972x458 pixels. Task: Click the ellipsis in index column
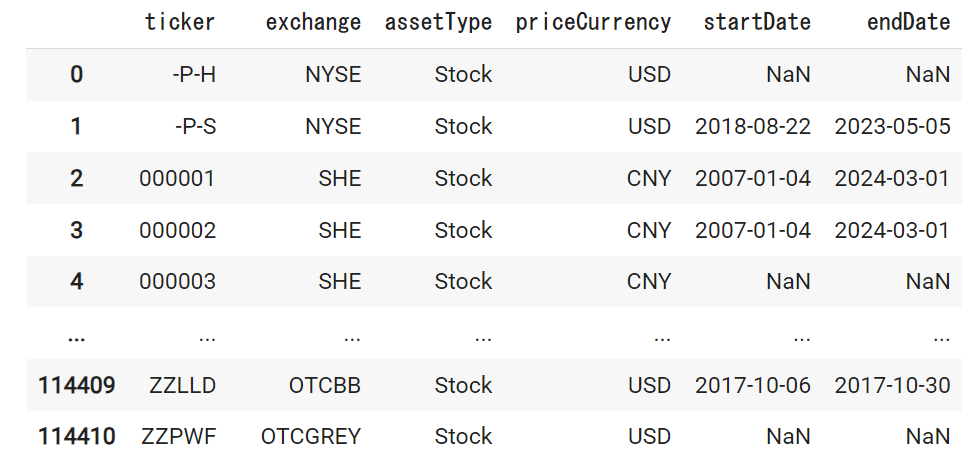point(76,338)
